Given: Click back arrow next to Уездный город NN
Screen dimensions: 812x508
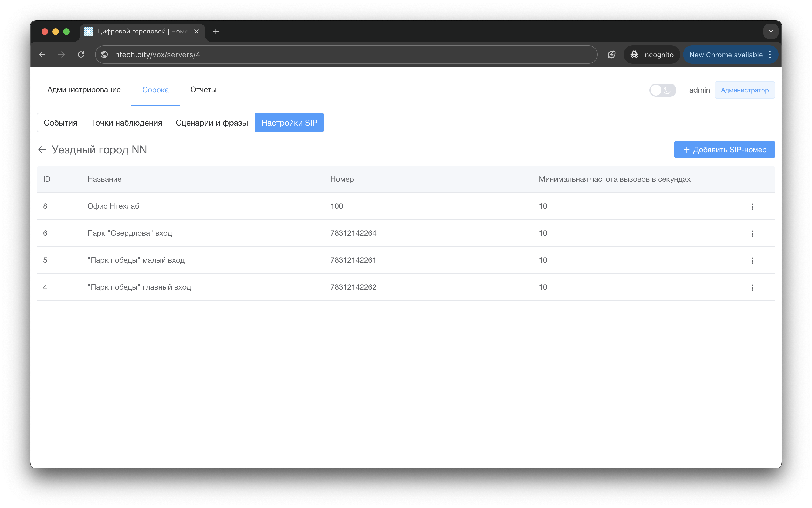Looking at the screenshot, I should tap(42, 150).
